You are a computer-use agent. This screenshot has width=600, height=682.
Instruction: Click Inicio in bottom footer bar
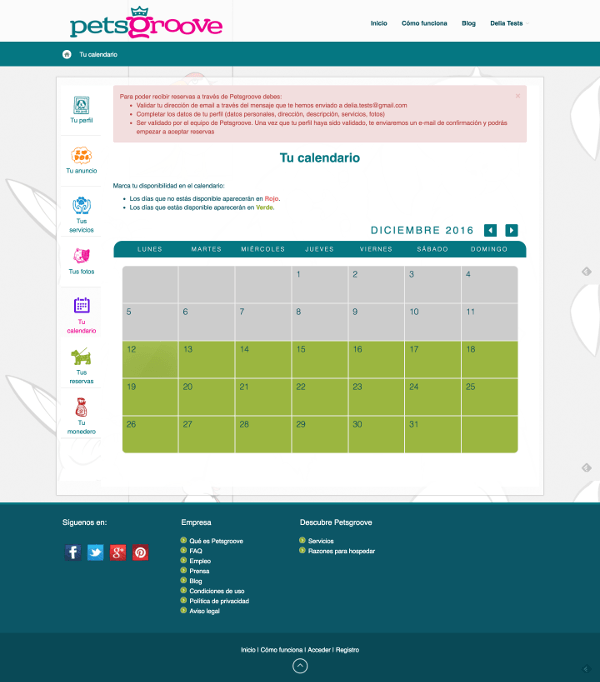tap(248, 650)
